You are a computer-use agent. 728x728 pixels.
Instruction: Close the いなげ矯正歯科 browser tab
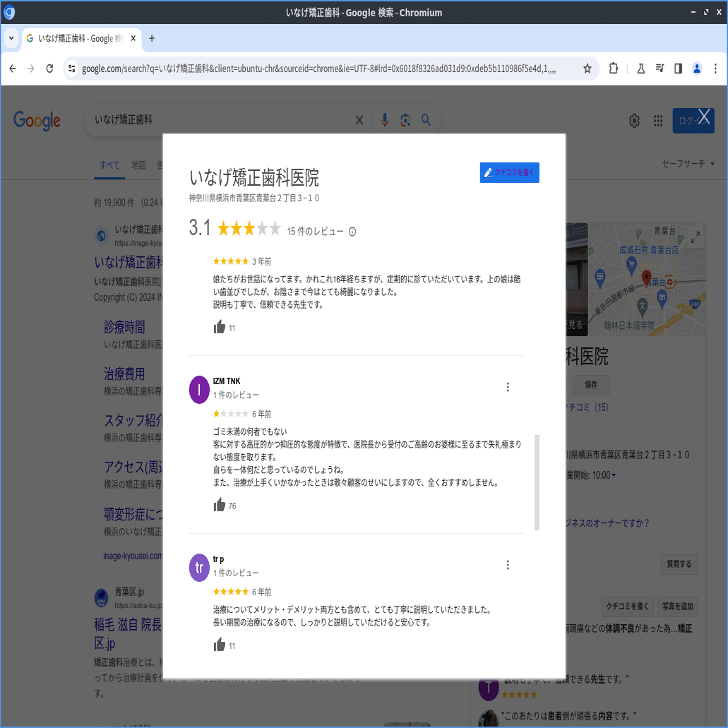coord(133,39)
